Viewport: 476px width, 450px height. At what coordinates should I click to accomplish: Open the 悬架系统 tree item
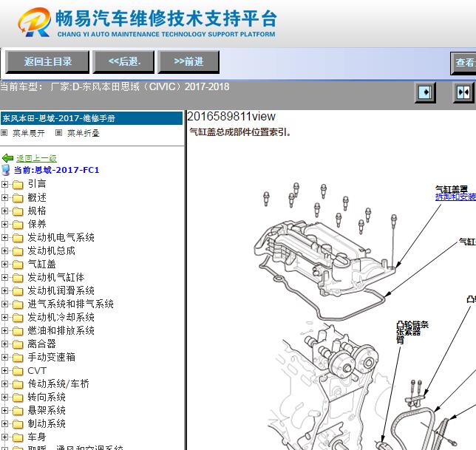coord(47,411)
